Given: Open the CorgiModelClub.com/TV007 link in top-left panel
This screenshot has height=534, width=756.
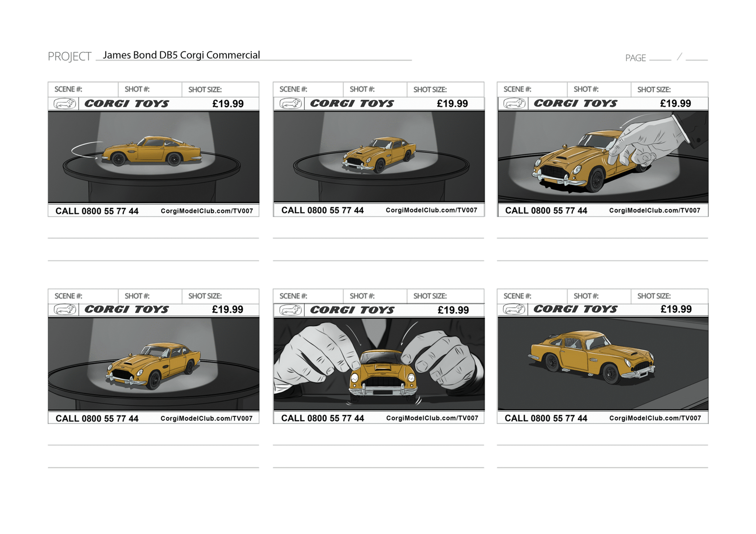Looking at the screenshot, I should (206, 211).
